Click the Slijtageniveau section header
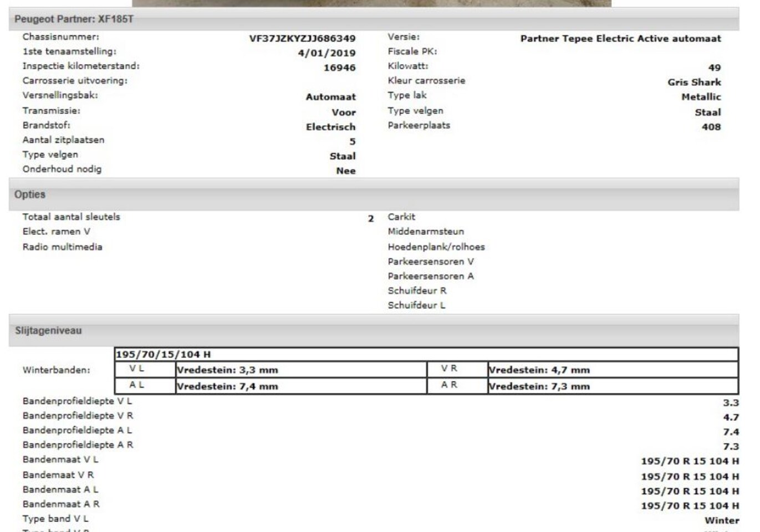The width and height of the screenshot is (760, 532). pos(374,330)
